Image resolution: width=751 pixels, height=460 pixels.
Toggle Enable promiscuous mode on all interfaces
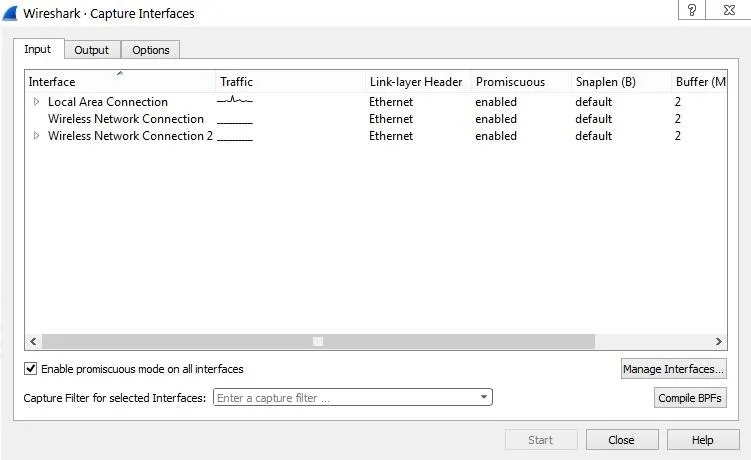pyautogui.click(x=30, y=368)
